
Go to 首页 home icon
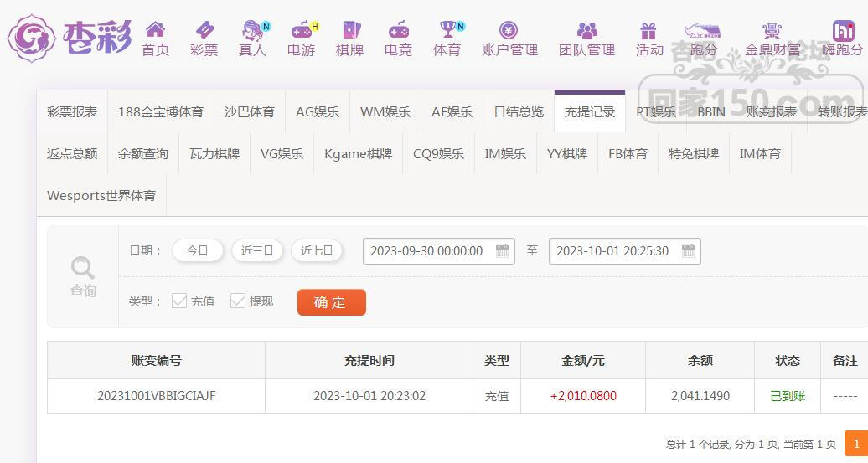(x=155, y=29)
